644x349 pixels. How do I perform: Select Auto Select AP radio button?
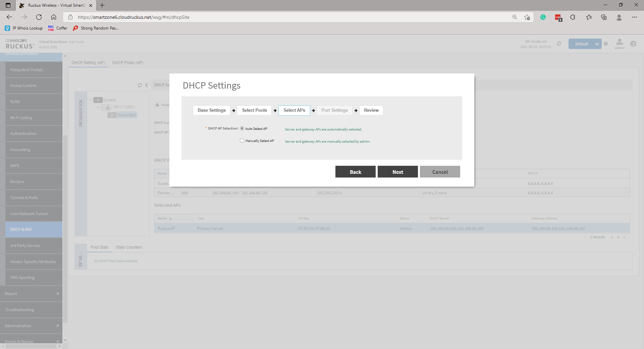[x=242, y=129]
